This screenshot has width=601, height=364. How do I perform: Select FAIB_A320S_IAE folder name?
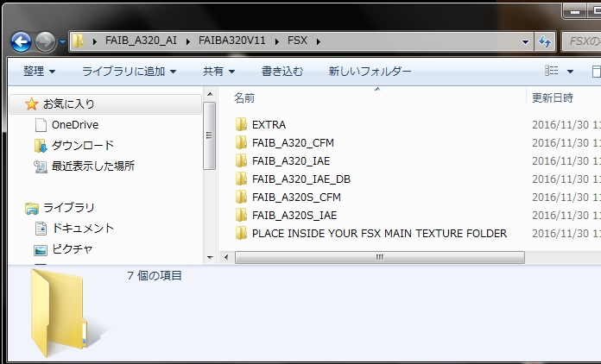pos(294,215)
